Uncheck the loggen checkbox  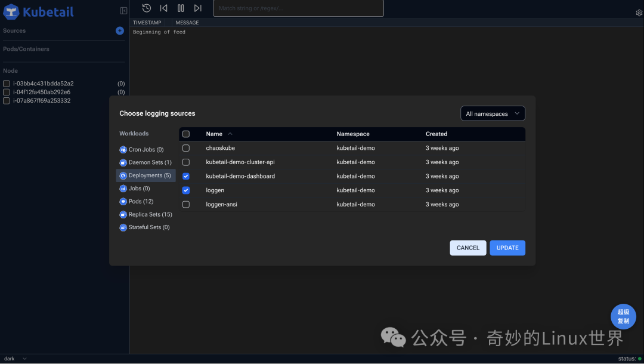(x=186, y=190)
